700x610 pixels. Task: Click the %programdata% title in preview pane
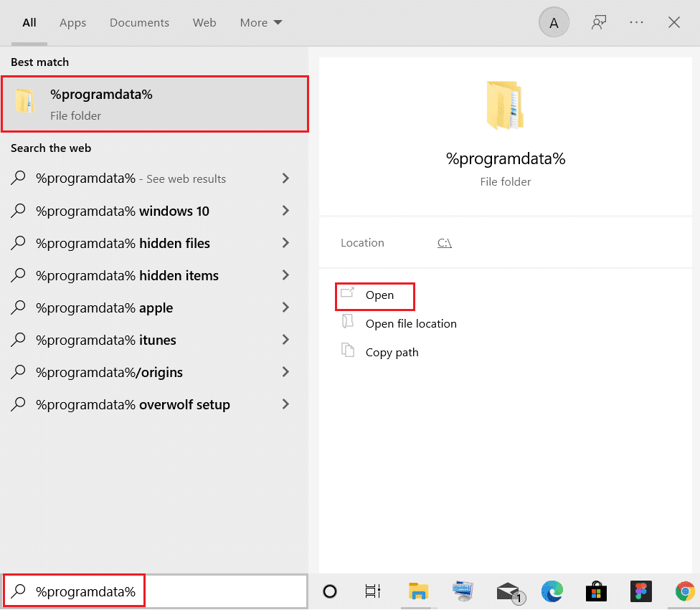click(506, 158)
